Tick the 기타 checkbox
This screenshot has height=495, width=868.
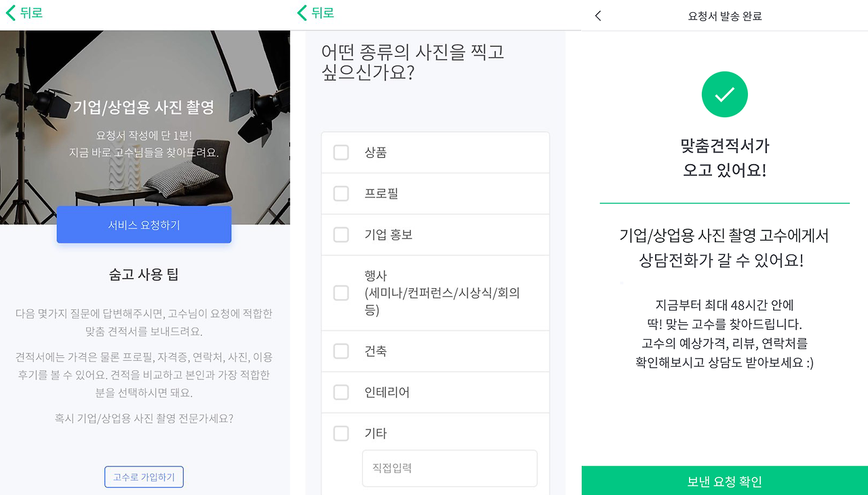(341, 433)
